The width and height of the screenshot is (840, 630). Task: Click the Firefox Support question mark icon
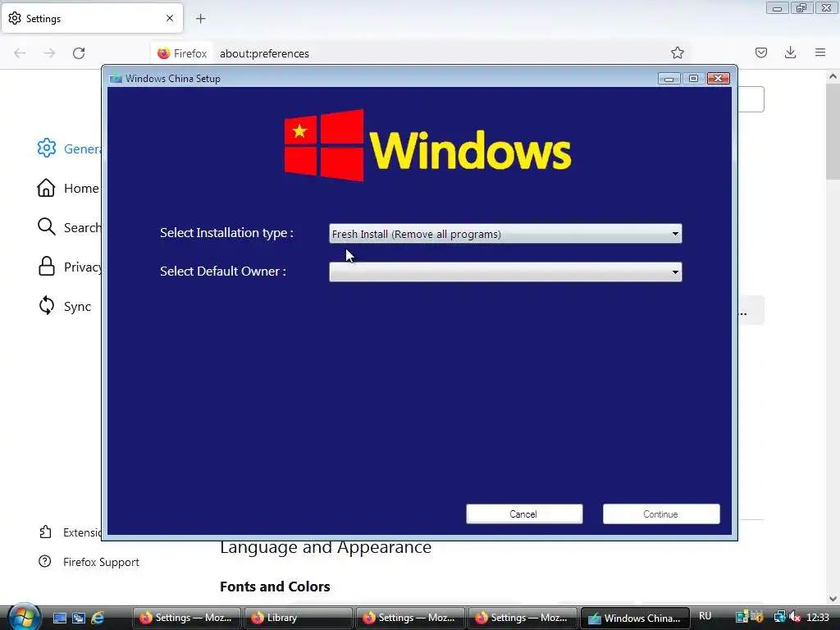coord(45,561)
